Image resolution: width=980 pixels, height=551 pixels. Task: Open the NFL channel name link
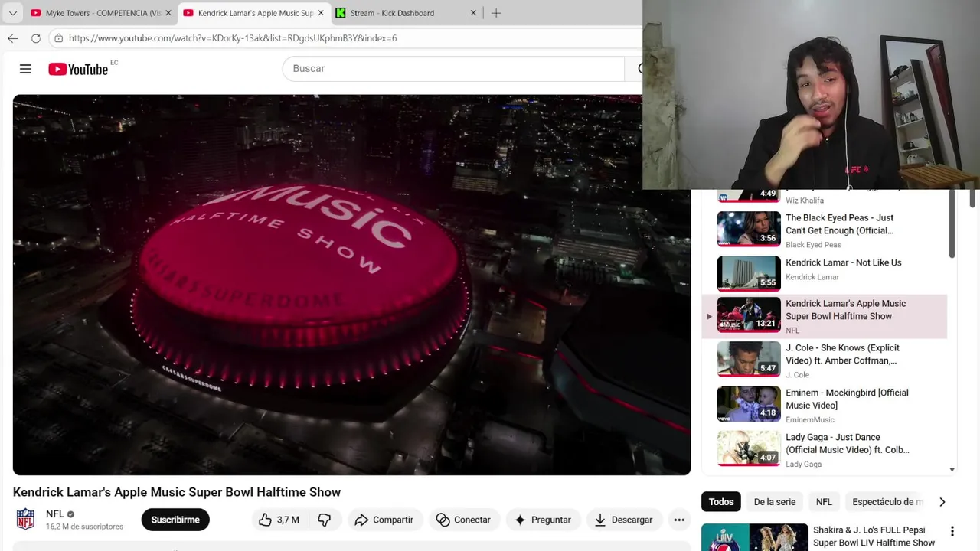[55, 514]
